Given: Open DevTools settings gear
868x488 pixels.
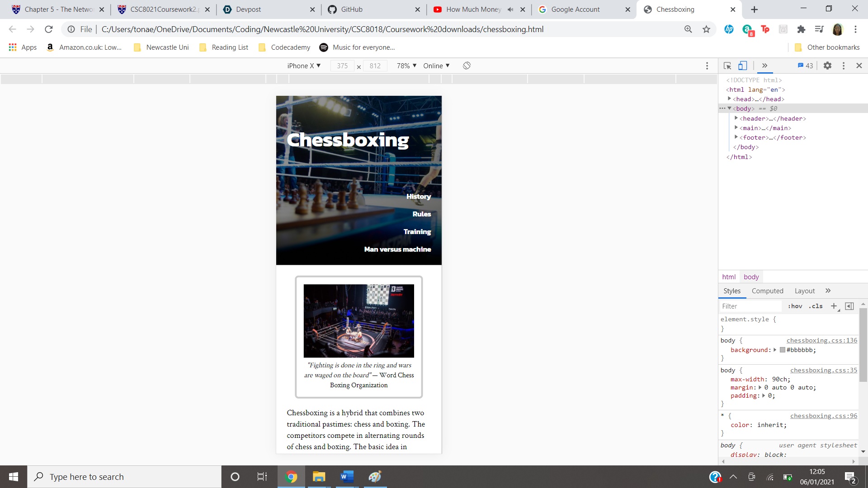Looking at the screenshot, I should point(827,66).
